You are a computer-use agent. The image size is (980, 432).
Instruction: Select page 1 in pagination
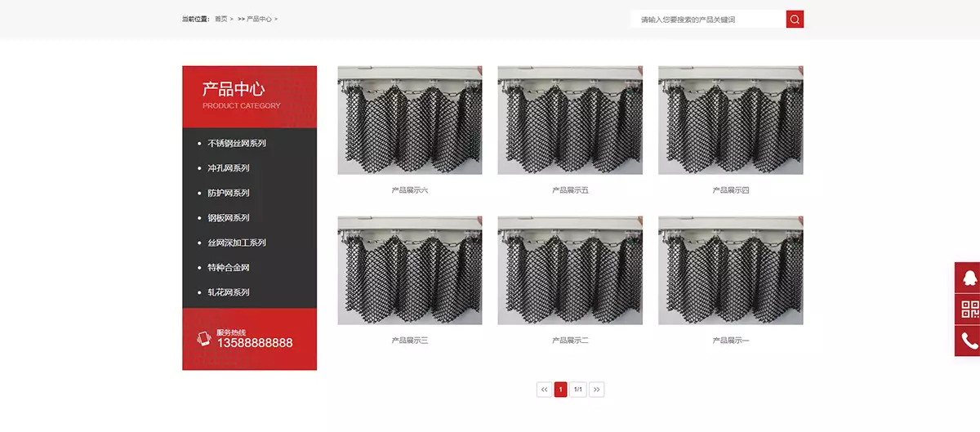[560, 390]
